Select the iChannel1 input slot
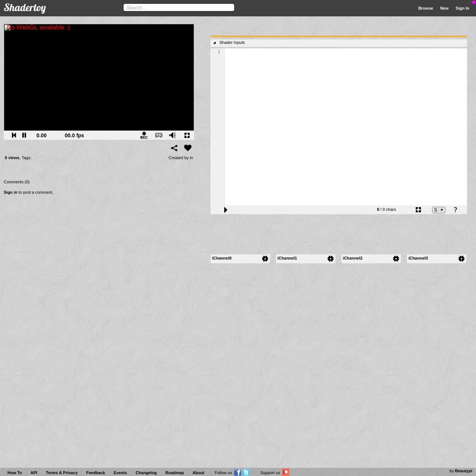The width and height of the screenshot is (476, 476). pos(306,258)
